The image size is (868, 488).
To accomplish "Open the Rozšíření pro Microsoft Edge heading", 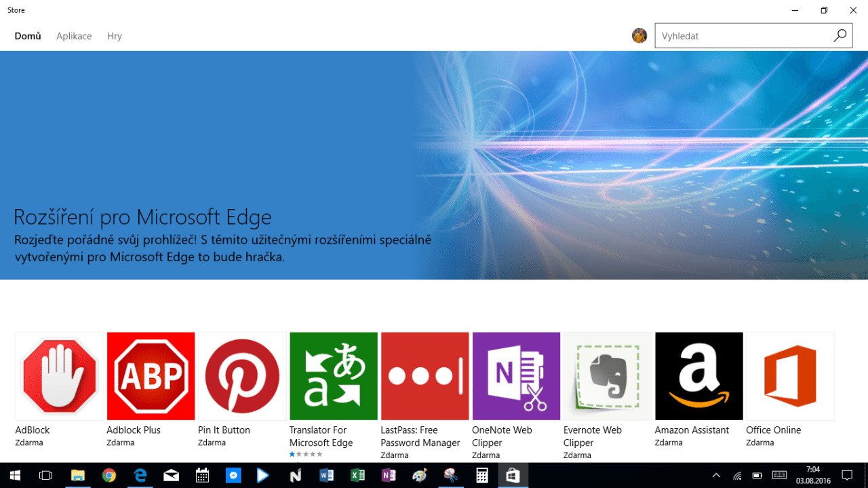I will (142, 218).
